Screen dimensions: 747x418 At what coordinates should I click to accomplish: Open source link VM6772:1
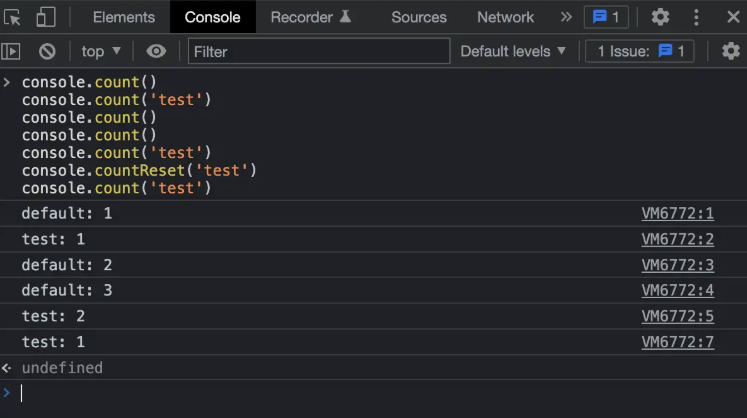tap(677, 213)
